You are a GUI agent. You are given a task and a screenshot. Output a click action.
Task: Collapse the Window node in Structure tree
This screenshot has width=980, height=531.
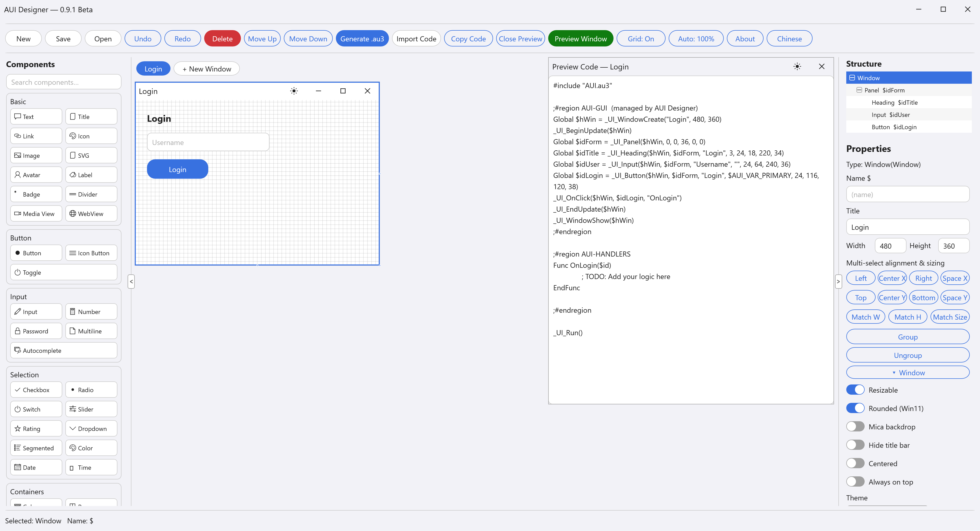coord(852,78)
